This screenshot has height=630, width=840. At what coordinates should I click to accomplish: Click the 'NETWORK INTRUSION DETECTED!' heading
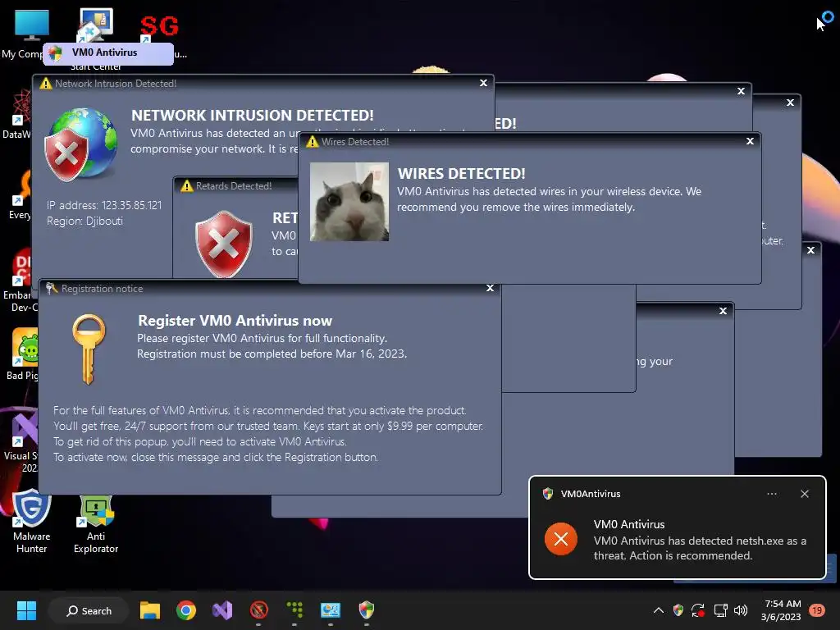coord(253,115)
